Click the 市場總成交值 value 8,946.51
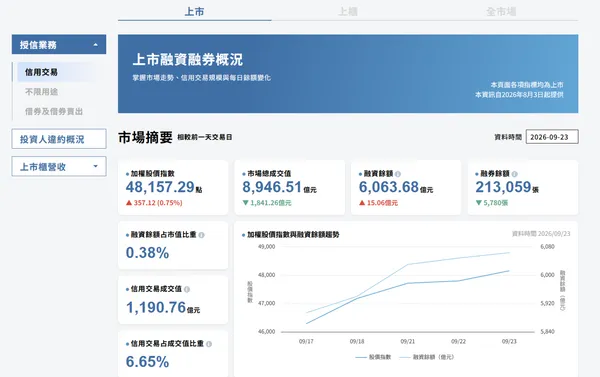The width and height of the screenshot is (600, 377). 272,187
